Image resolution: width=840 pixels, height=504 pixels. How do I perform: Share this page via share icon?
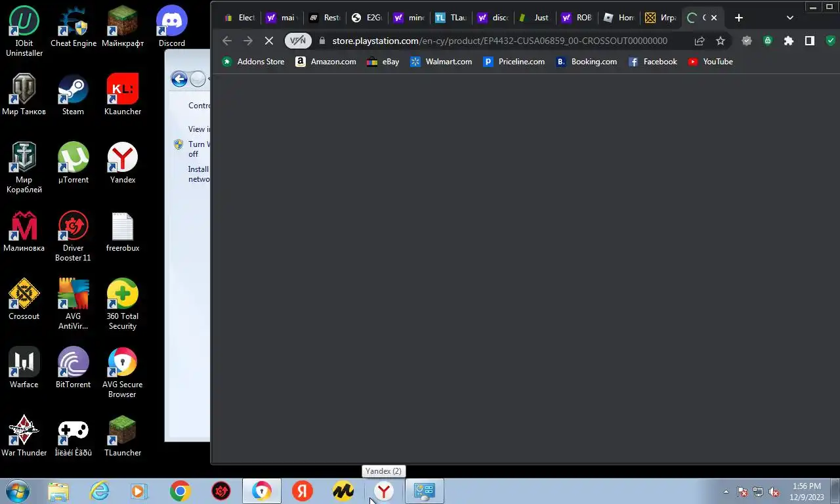(x=700, y=41)
